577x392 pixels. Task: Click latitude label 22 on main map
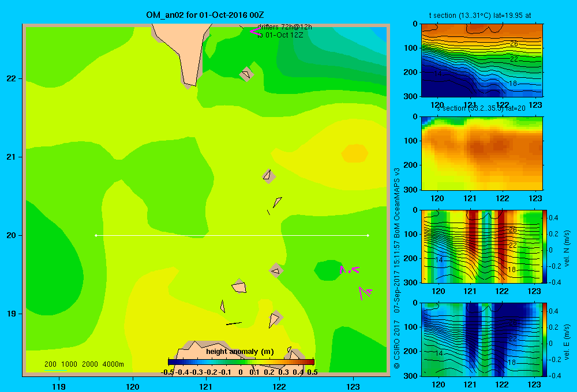pos(12,78)
